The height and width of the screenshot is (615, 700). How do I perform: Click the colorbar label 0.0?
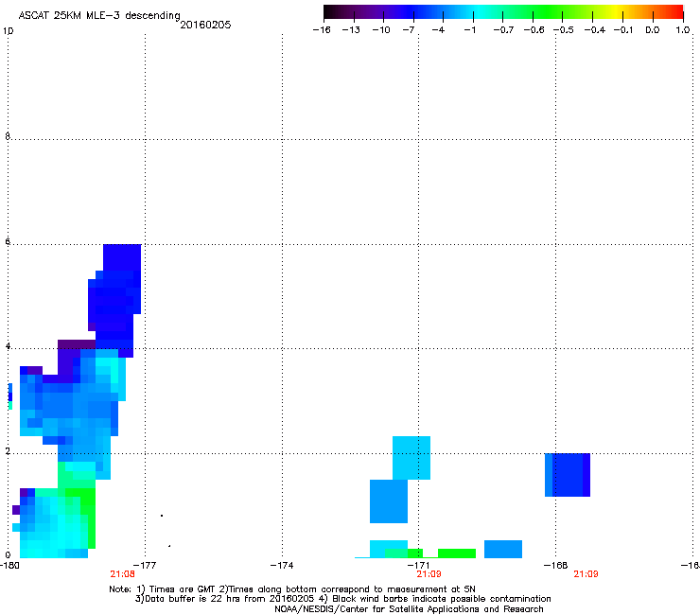[x=653, y=30]
